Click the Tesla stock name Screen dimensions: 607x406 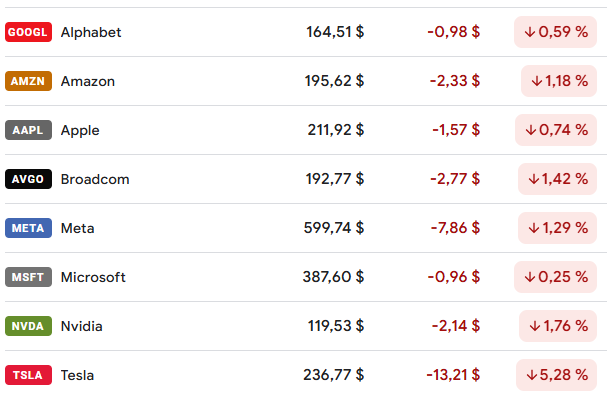[x=77, y=375]
